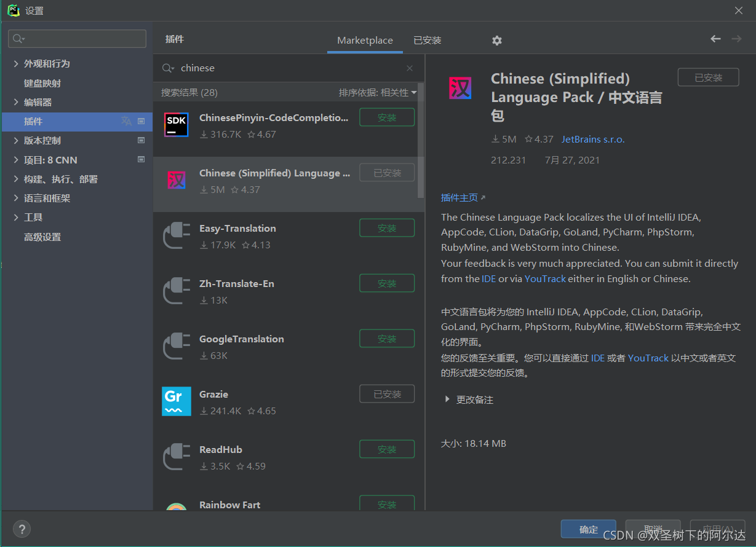
Task: Click the Chinese Language Pack icon in the results list
Action: [176, 180]
